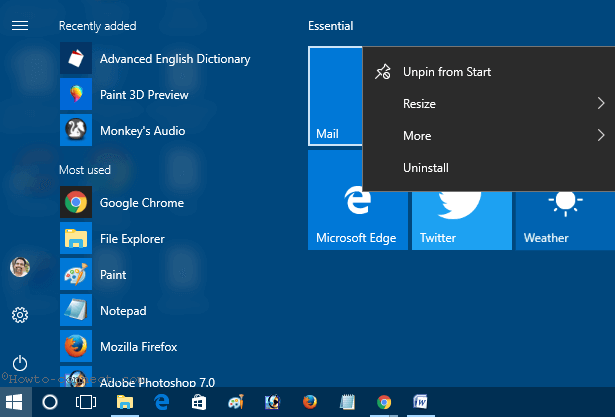Open Paint from the taskbar
615x417 pixels.
click(236, 402)
